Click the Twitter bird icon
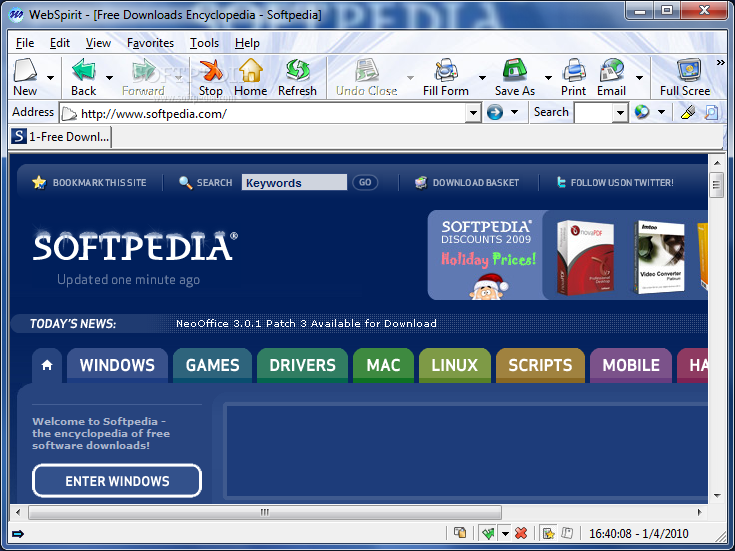The image size is (735, 551). 561,182
